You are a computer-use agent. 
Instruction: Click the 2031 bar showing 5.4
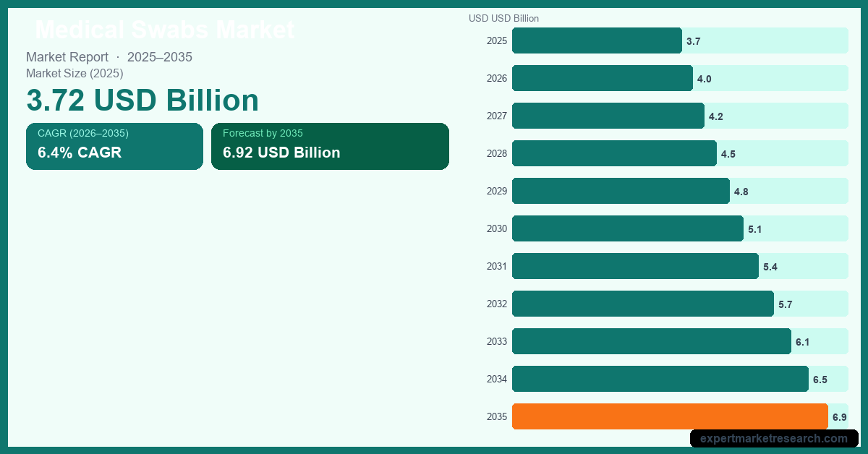point(635,266)
